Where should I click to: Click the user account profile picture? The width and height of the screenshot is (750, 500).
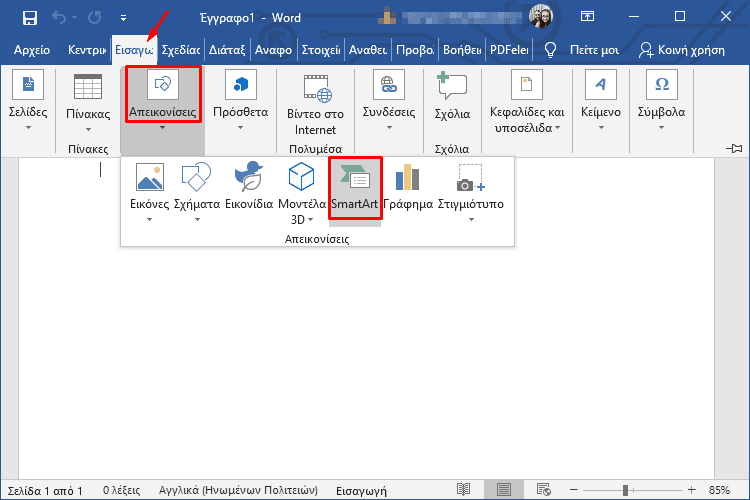pos(541,17)
